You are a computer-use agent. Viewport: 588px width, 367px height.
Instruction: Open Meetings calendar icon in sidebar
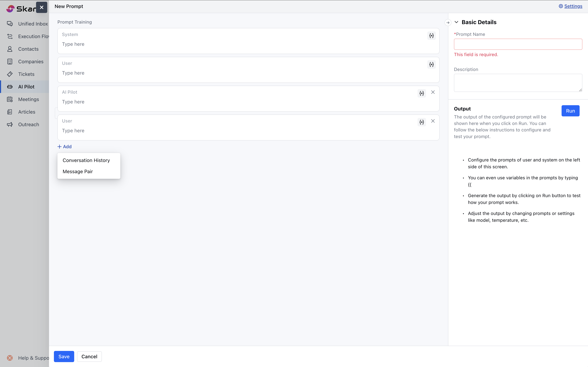10,99
